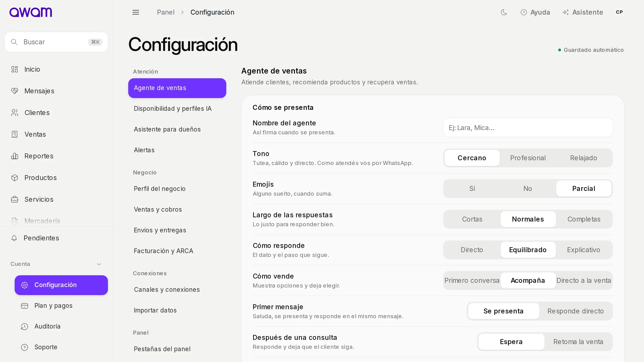This screenshot has width=644, height=362.
Task: Click the Auditoría history clock icon
Action: [25, 326]
